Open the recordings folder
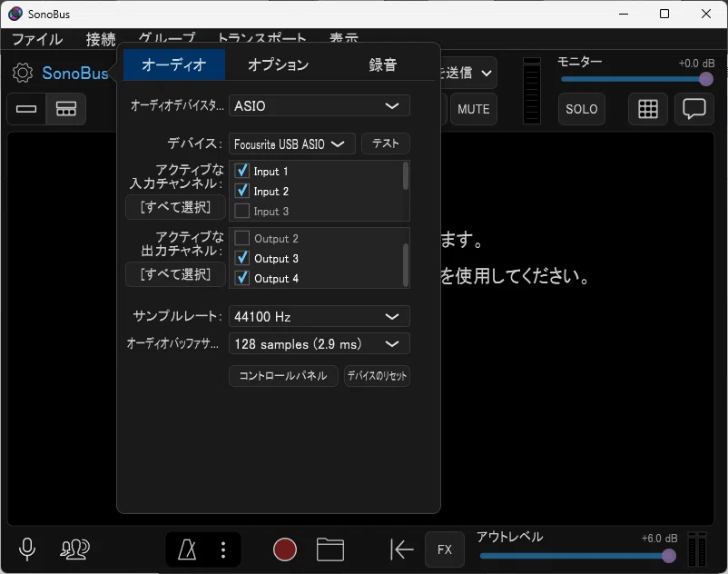This screenshot has width=728, height=574. (330, 549)
